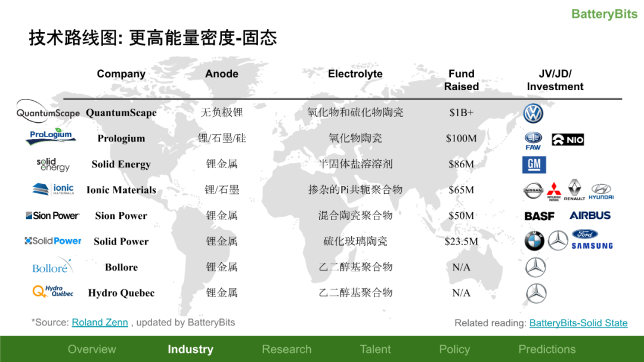Image resolution: width=644 pixels, height=362 pixels.
Task: Click the Volkswagen logo in QuantumScape row
Action: (x=533, y=113)
